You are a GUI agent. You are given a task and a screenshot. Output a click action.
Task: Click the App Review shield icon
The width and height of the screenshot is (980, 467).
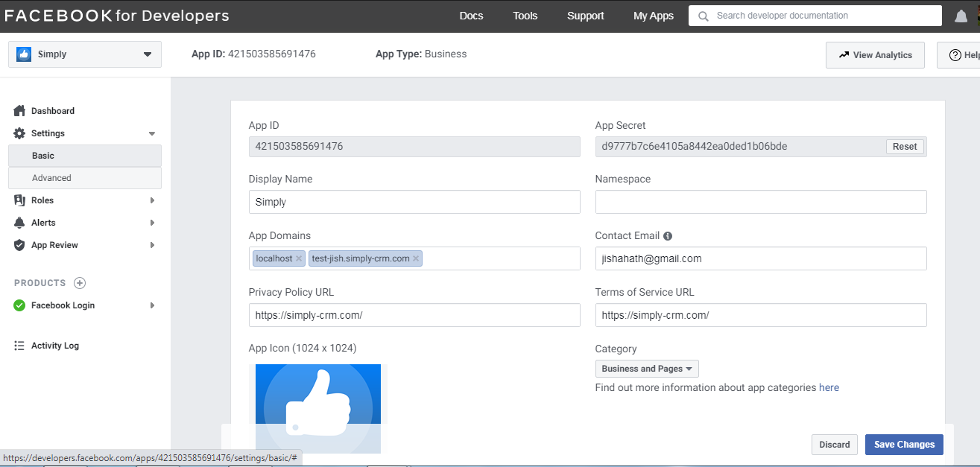pos(20,245)
